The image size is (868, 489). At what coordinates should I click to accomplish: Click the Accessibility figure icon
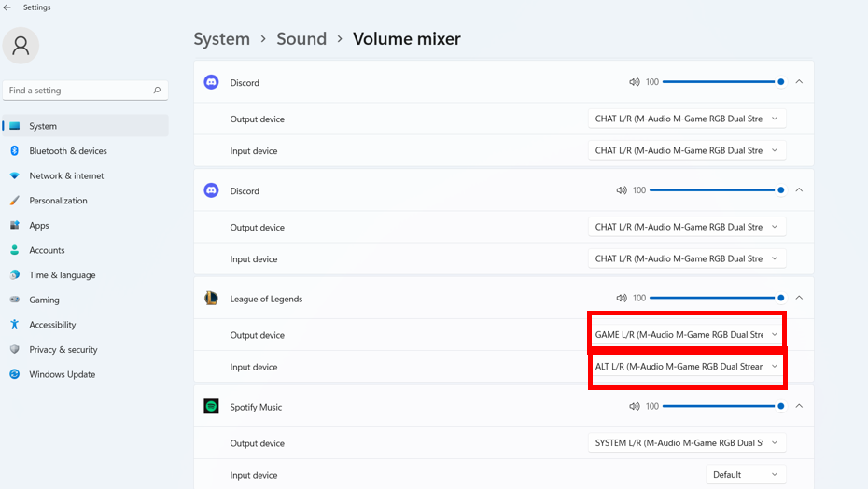(x=15, y=325)
